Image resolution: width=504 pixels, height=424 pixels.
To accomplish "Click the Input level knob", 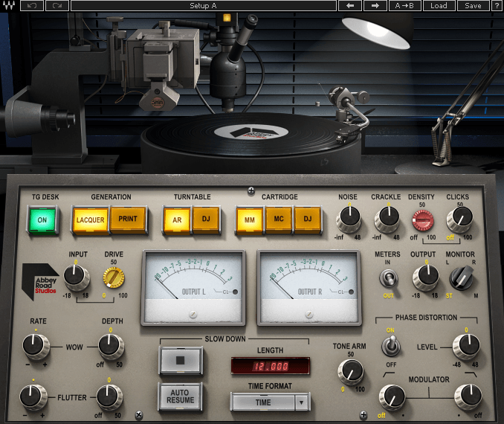I will click(x=77, y=277).
